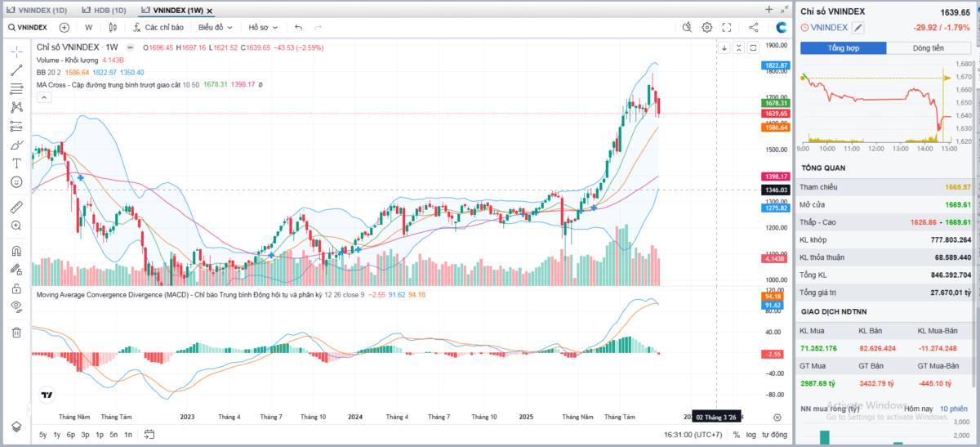Move pane down with arrow button
This screenshot has height=447, width=980.
point(724,48)
